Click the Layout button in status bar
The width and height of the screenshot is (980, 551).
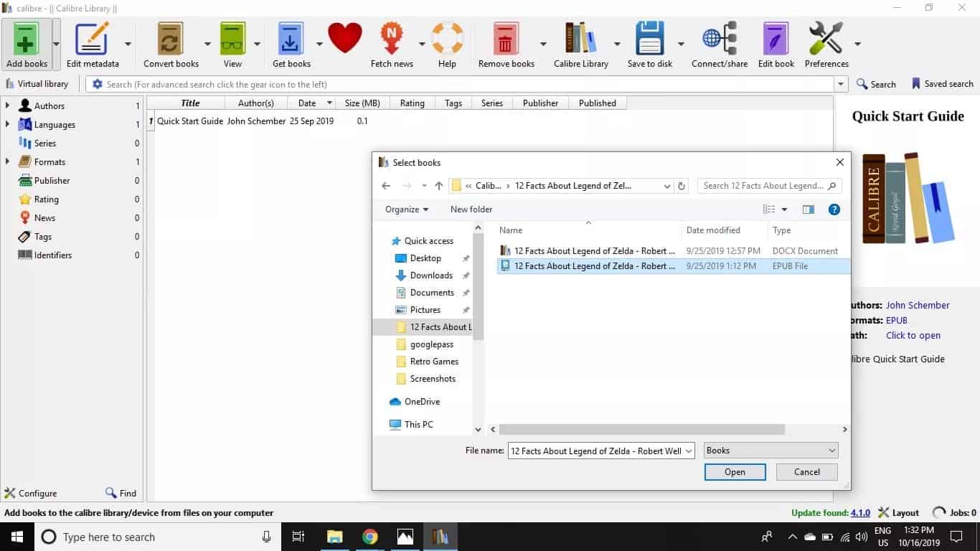[x=898, y=513]
